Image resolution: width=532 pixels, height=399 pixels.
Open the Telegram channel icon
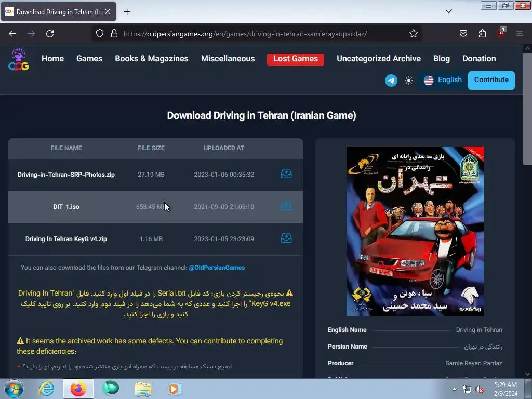click(391, 81)
